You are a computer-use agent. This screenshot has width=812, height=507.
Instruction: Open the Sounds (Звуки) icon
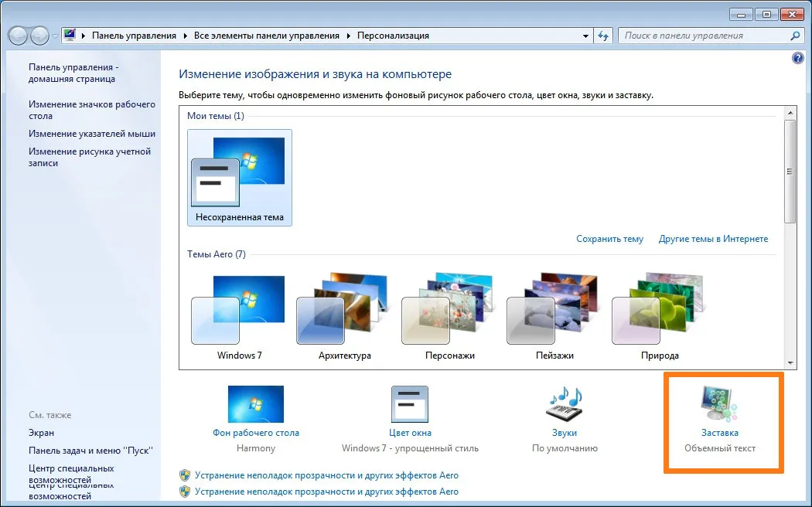pos(564,403)
